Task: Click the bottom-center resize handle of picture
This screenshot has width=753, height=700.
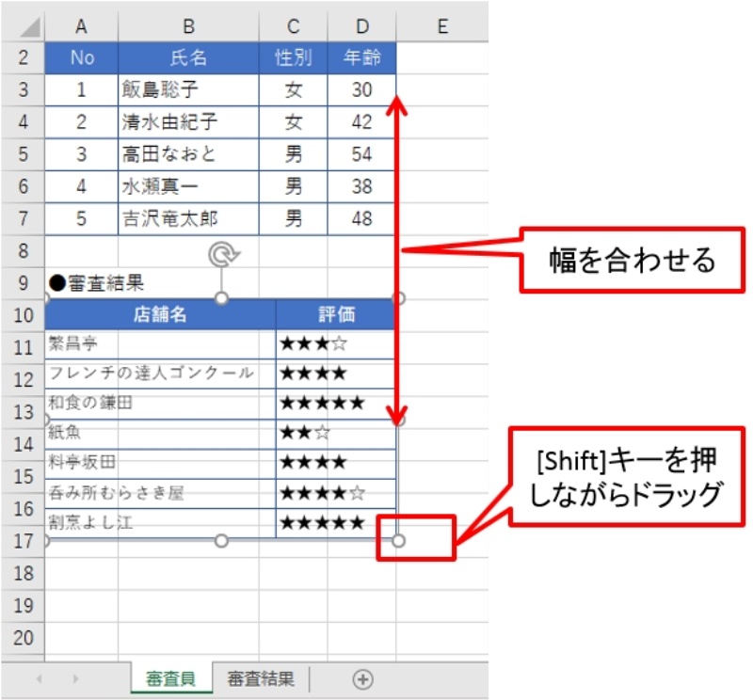Action: [x=222, y=541]
